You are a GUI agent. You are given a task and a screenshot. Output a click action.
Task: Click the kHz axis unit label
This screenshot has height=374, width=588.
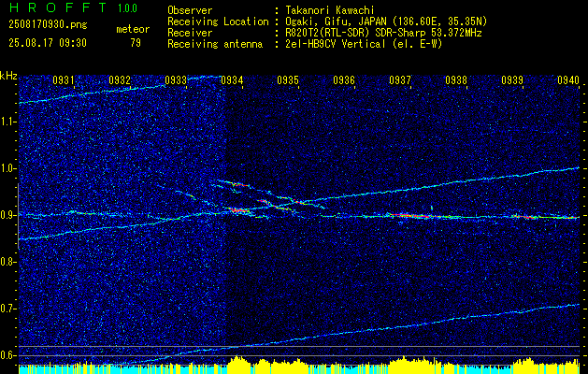(x=8, y=76)
